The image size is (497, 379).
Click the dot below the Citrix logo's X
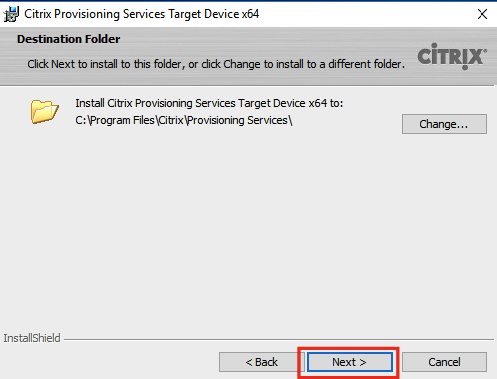[x=465, y=68]
